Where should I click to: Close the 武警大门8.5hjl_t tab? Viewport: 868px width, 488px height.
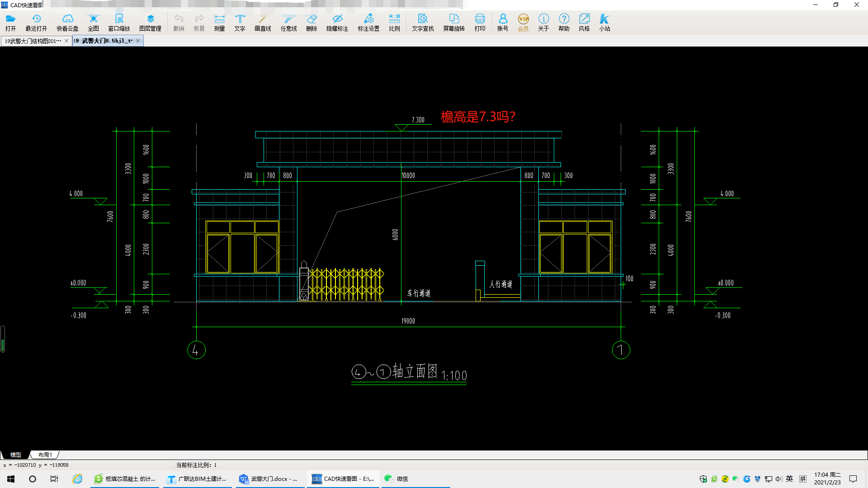(138, 41)
